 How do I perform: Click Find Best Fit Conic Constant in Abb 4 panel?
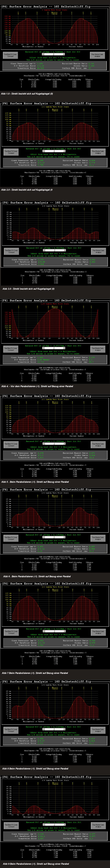[x=11, y=349]
